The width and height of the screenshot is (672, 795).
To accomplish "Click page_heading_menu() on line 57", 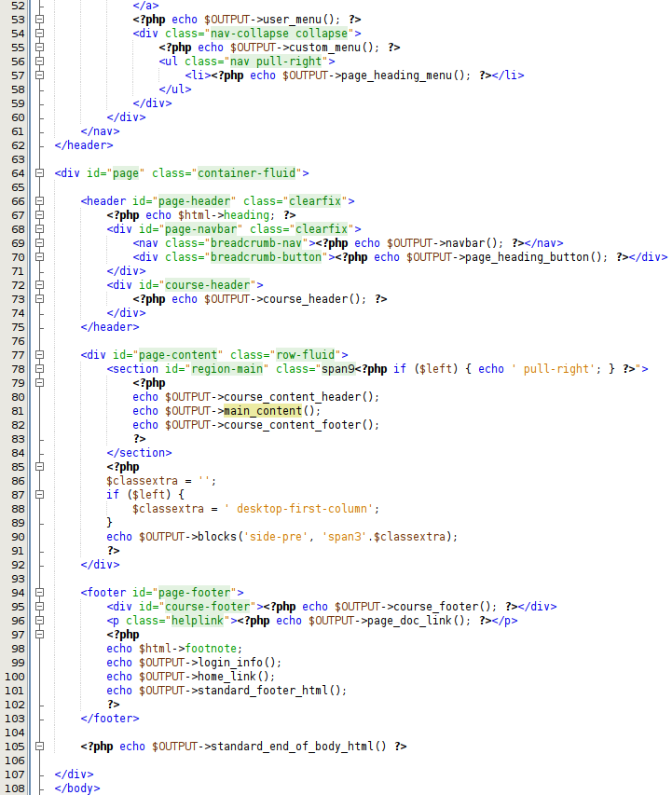I will (x=404, y=75).
